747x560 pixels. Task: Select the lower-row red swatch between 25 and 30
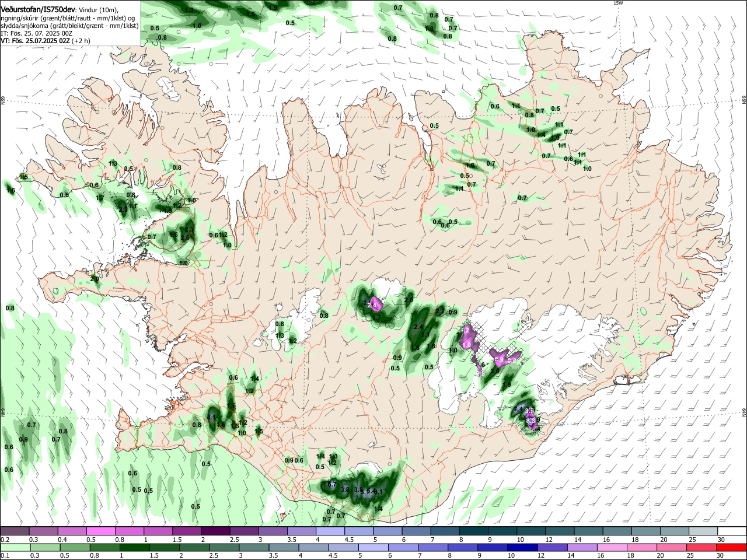point(701,547)
